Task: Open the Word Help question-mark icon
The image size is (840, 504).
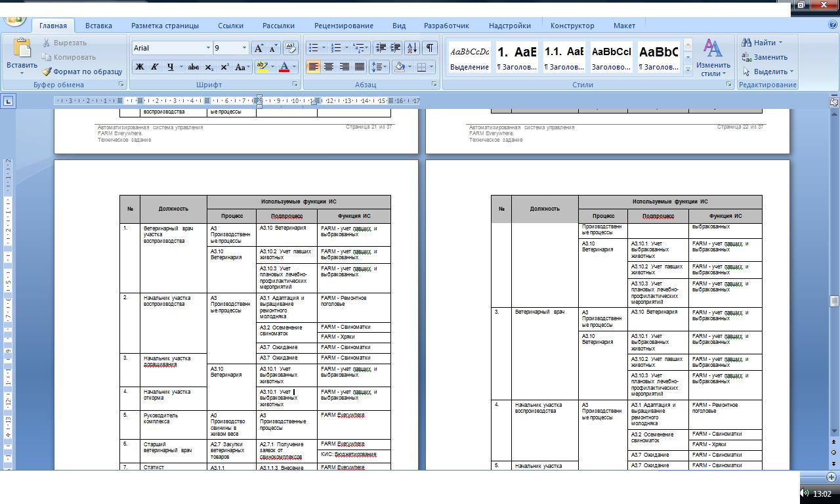Action: [x=833, y=25]
